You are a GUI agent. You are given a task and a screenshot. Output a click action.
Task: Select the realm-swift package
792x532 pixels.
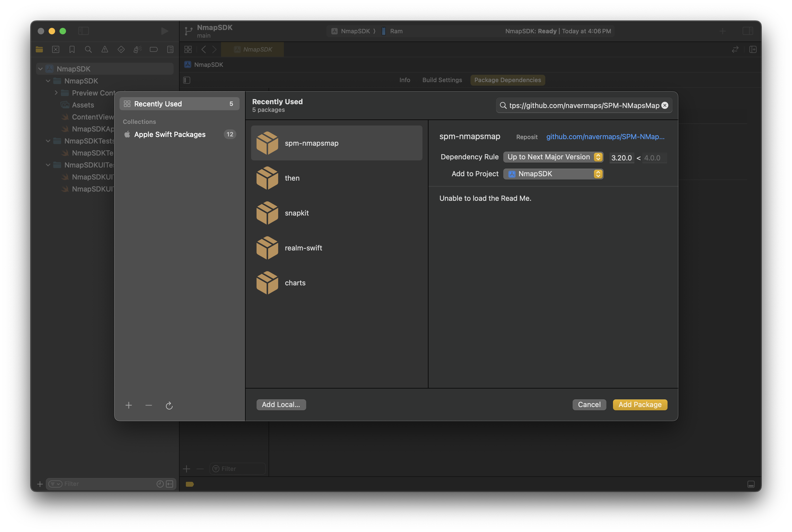click(337, 248)
